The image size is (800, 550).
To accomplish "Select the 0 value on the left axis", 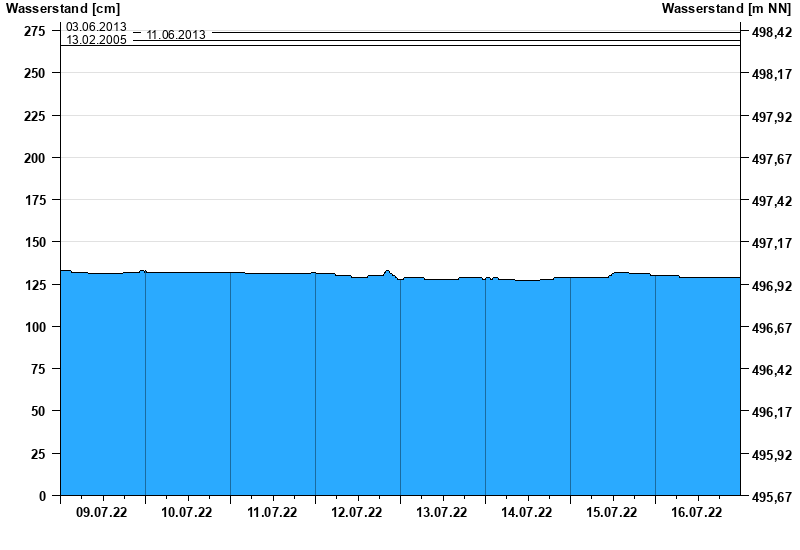I will (41, 496).
